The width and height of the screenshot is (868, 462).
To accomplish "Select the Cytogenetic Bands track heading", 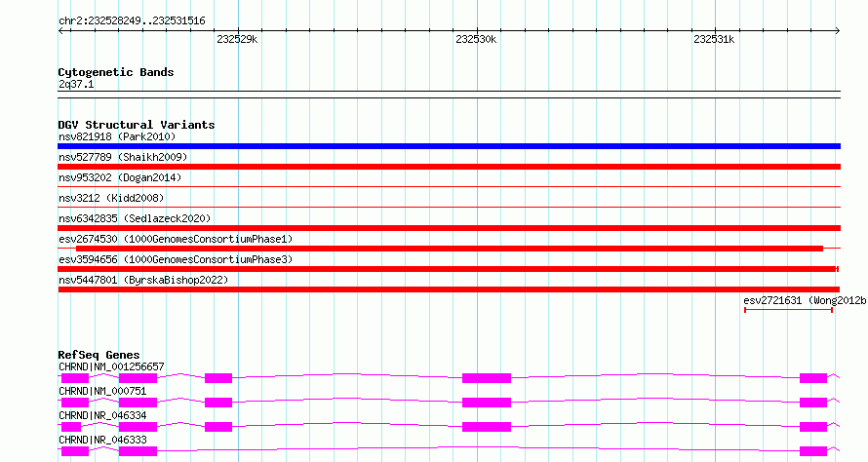I will pos(116,72).
